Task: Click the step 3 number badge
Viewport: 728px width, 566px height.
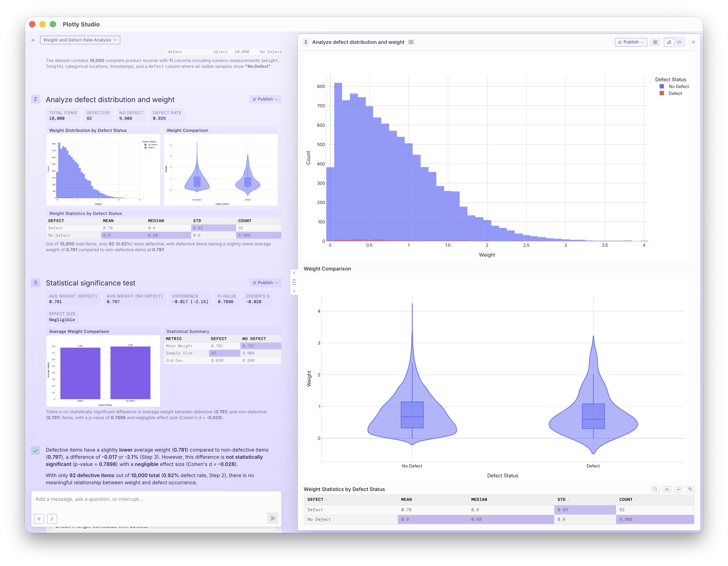Action: click(x=35, y=283)
